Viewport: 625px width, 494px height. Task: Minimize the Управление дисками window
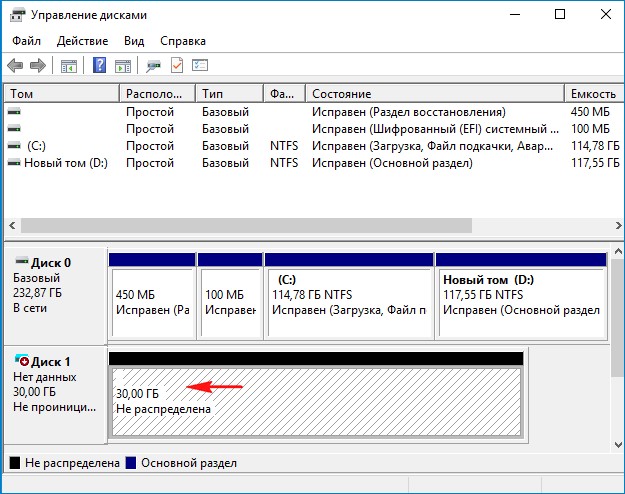click(x=515, y=15)
